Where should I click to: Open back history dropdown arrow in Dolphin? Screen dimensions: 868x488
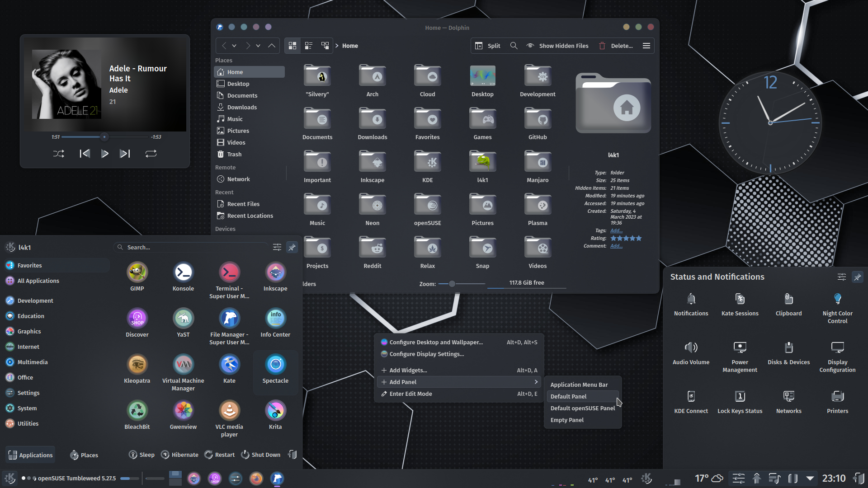coord(234,46)
